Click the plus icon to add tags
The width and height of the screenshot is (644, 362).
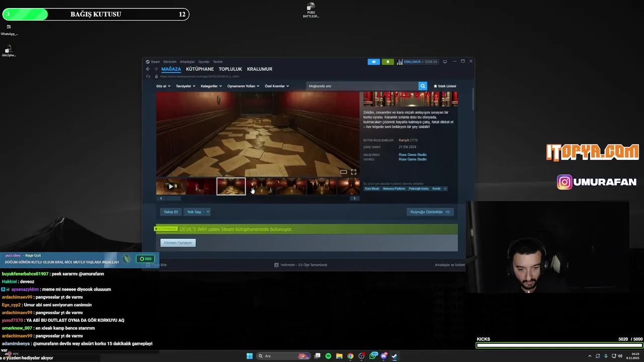(x=445, y=189)
